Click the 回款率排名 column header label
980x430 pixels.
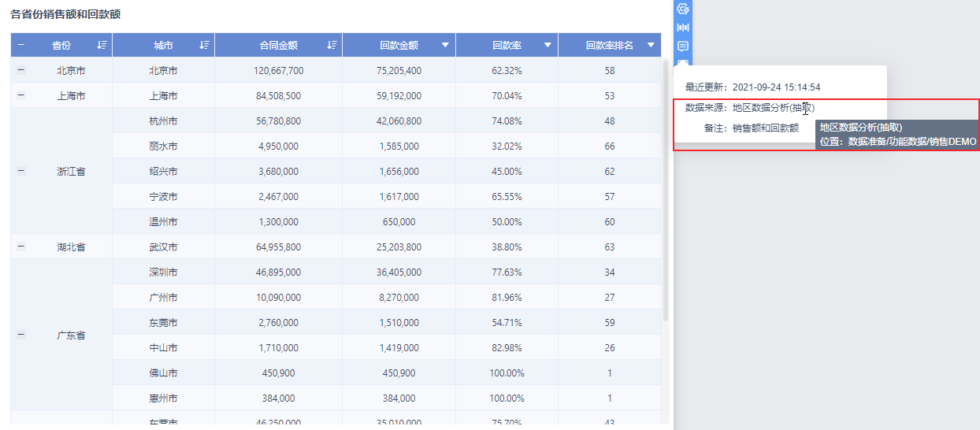610,45
